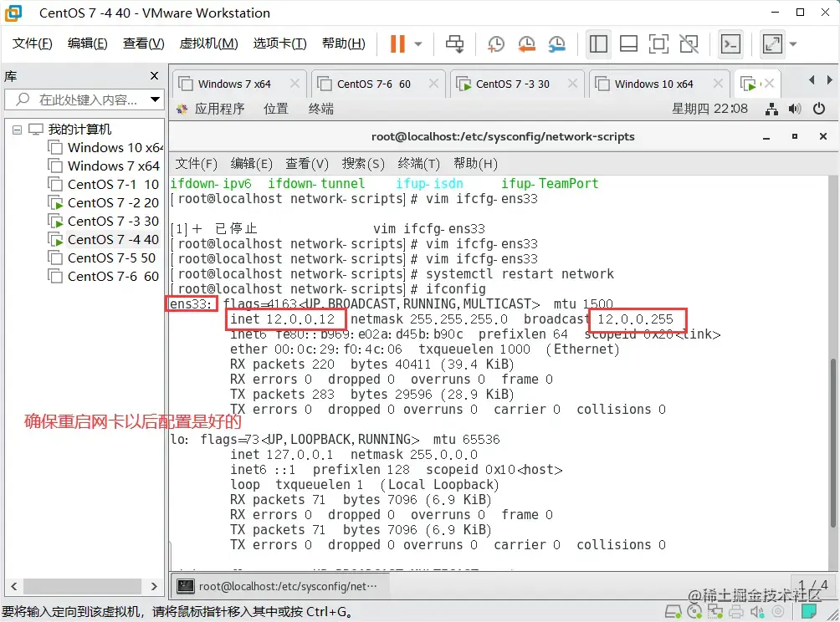This screenshot has width=840, height=622.
Task: Close the Windows 10 x64 tab
Action: [719, 84]
